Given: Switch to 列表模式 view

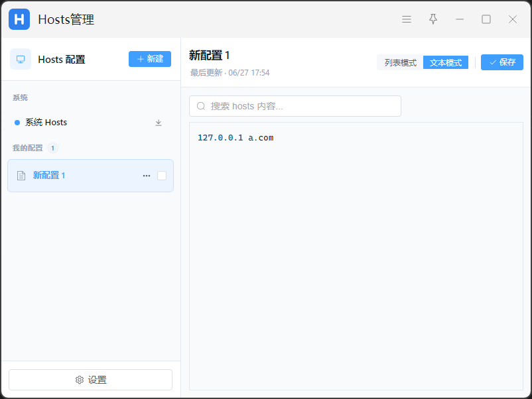Looking at the screenshot, I should pos(401,63).
